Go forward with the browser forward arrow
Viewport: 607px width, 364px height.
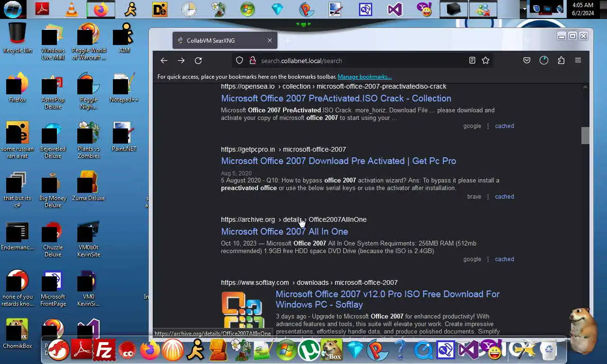(x=181, y=61)
